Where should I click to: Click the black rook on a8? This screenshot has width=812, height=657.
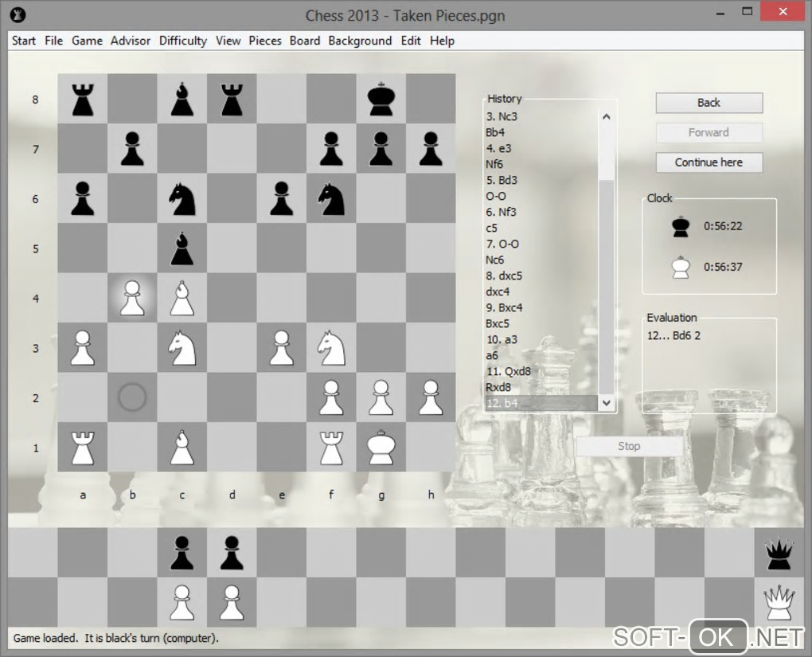tap(83, 100)
